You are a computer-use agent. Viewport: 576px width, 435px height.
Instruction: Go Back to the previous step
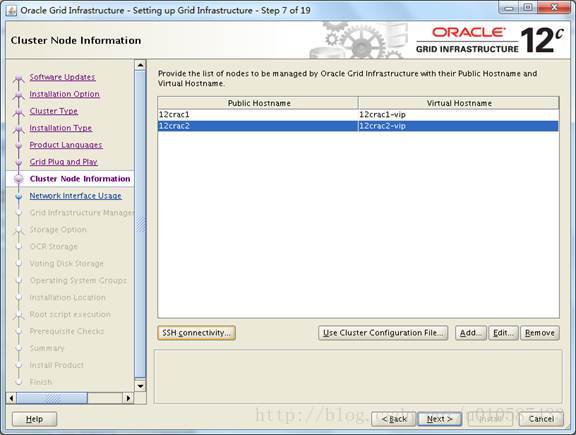pos(393,419)
